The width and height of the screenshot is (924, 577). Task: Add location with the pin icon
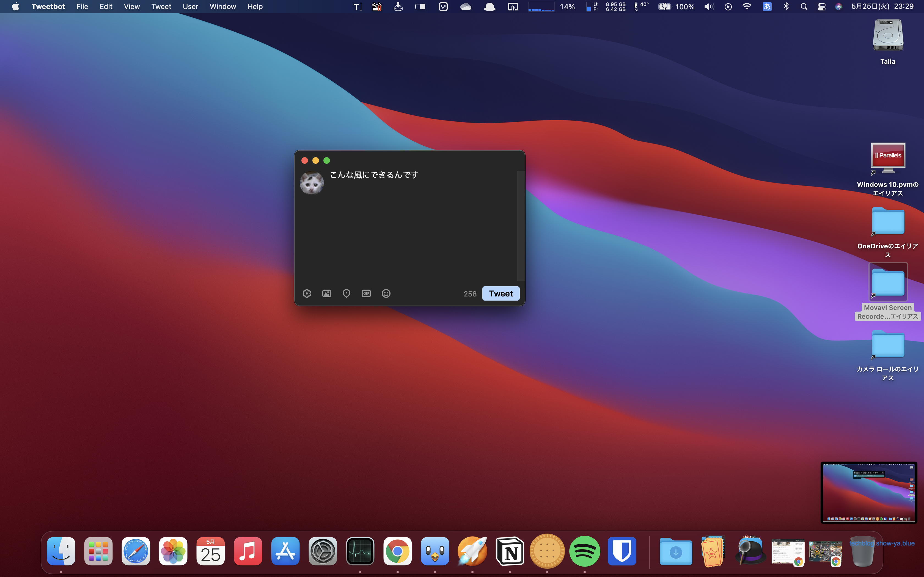click(346, 293)
